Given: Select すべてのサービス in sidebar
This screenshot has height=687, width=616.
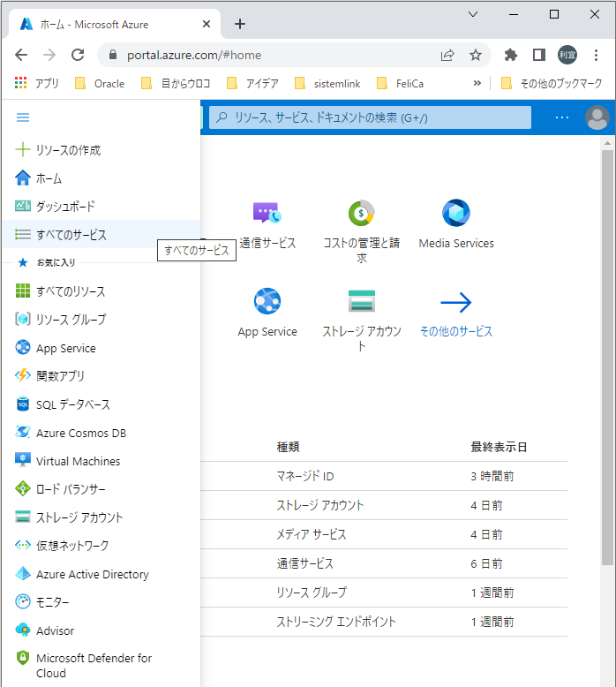Looking at the screenshot, I should [101, 234].
